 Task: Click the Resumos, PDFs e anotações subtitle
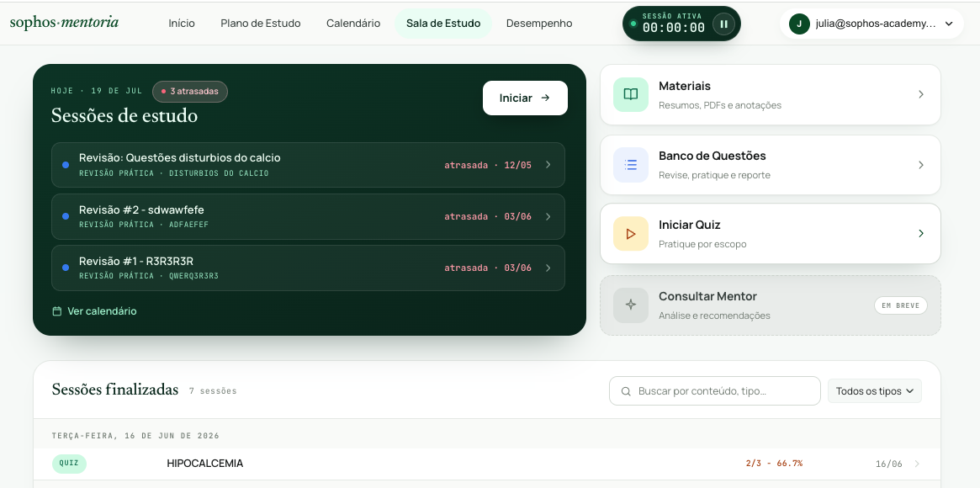click(x=720, y=106)
